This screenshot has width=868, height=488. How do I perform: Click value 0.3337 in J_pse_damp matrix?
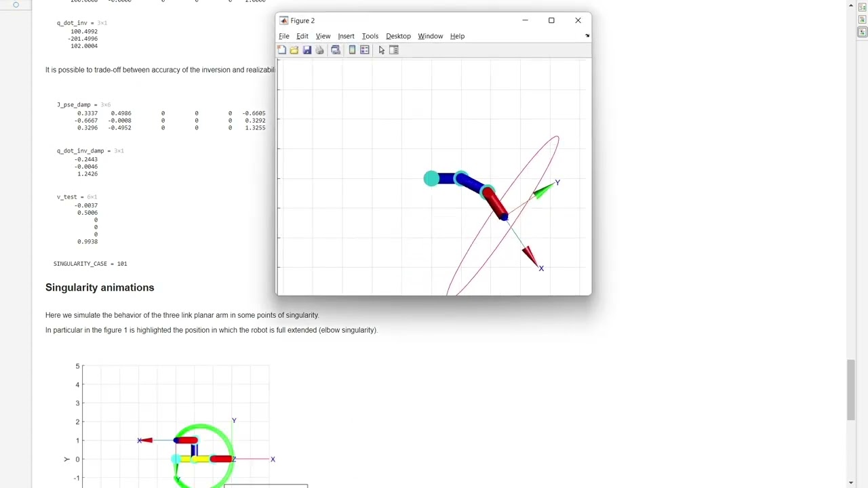(87, 113)
